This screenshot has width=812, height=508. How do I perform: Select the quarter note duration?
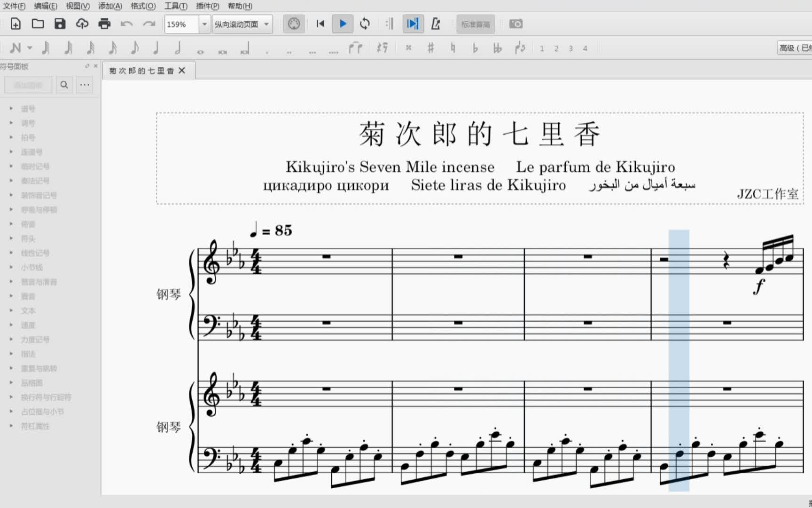[156, 48]
